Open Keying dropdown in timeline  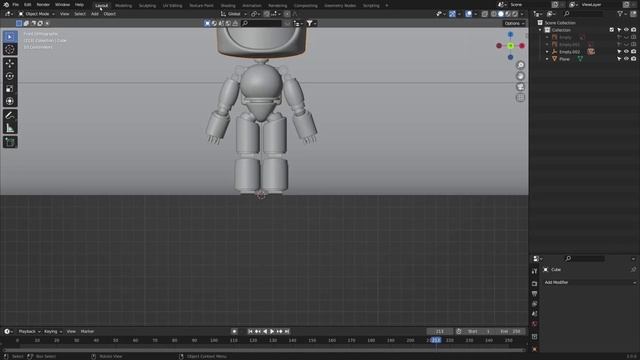53,331
